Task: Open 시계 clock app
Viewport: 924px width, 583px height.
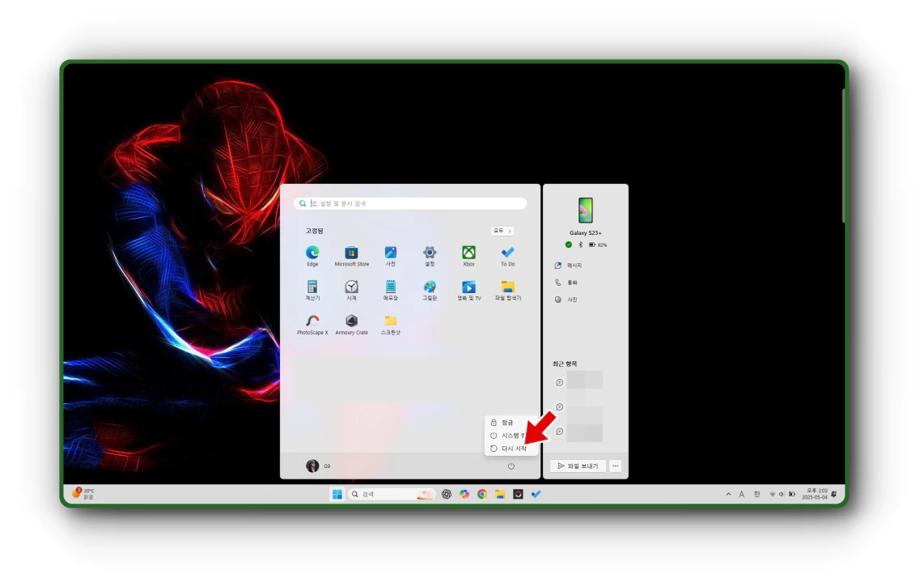Action: [351, 290]
